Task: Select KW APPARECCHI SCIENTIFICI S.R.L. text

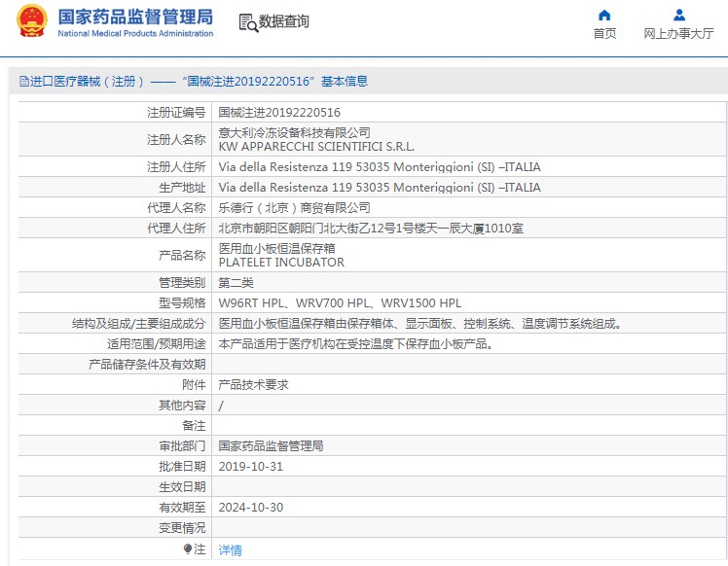Action: (316, 147)
